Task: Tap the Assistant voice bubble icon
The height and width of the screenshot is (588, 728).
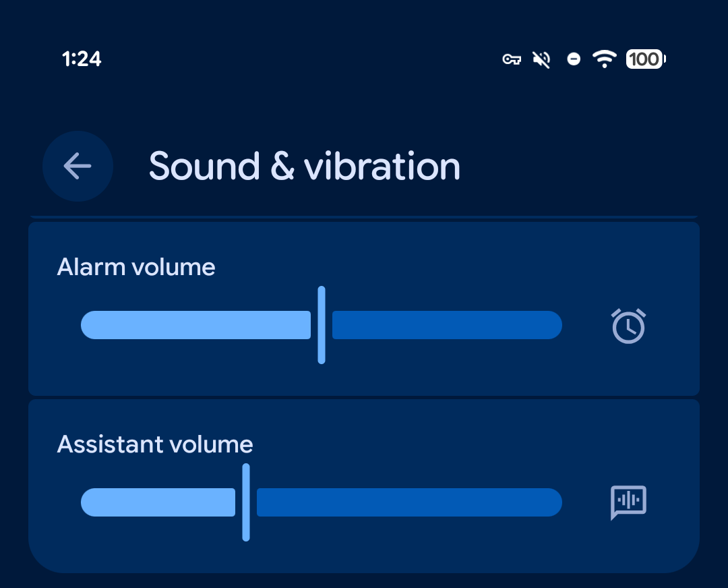Action: (628, 502)
